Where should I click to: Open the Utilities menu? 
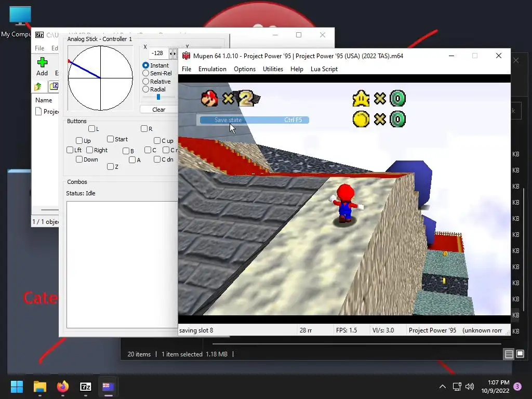[x=273, y=69]
